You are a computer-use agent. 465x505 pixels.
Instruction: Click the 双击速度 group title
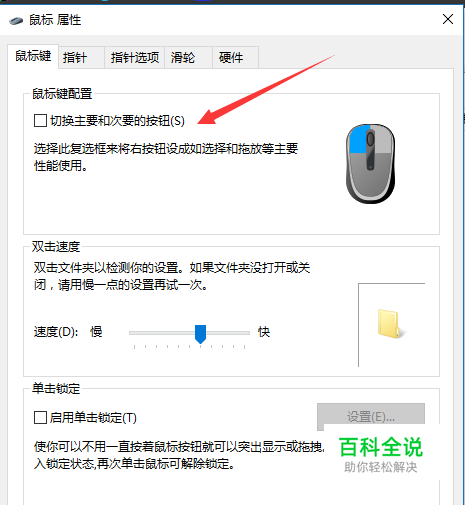click(x=56, y=247)
